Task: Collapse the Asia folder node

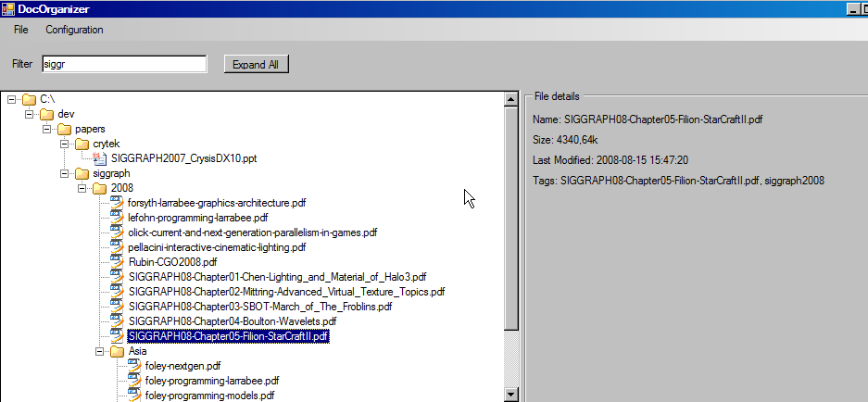Action: tap(100, 351)
